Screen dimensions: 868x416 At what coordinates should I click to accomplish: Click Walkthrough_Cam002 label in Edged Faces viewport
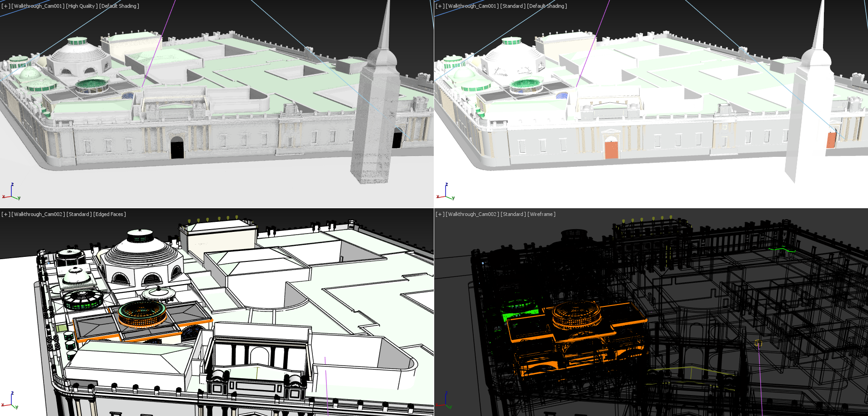38,215
